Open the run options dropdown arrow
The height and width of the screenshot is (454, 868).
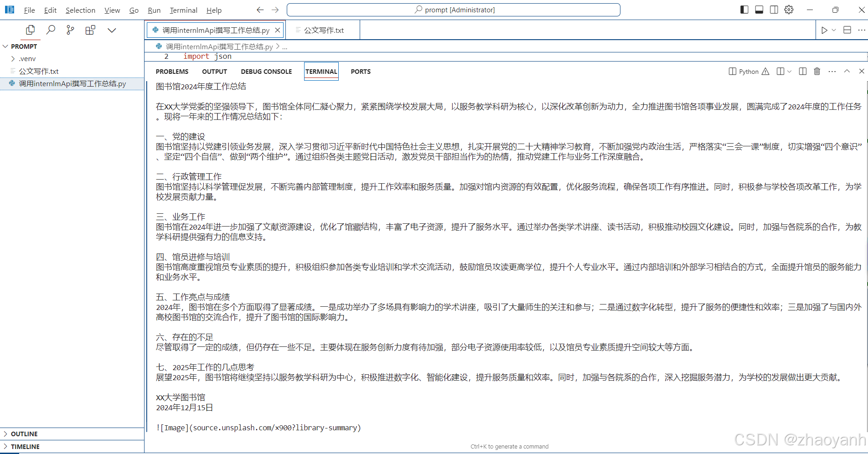[834, 30]
